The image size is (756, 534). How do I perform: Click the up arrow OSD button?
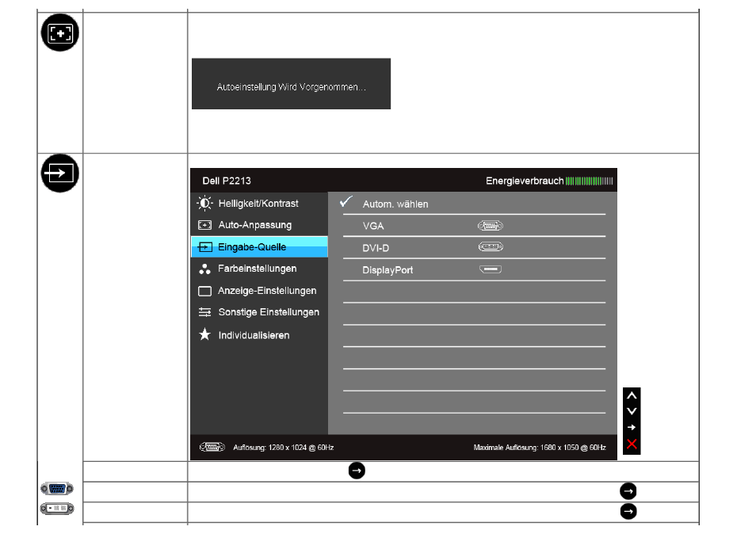[632, 395]
